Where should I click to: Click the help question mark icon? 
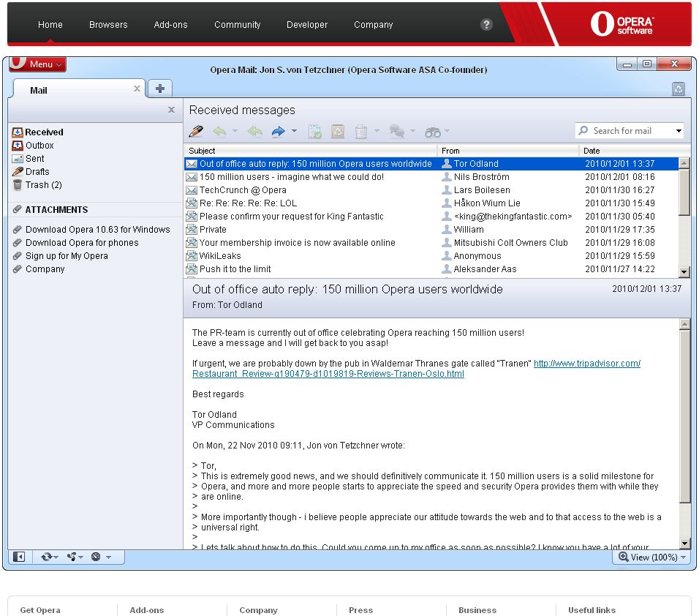tap(486, 25)
